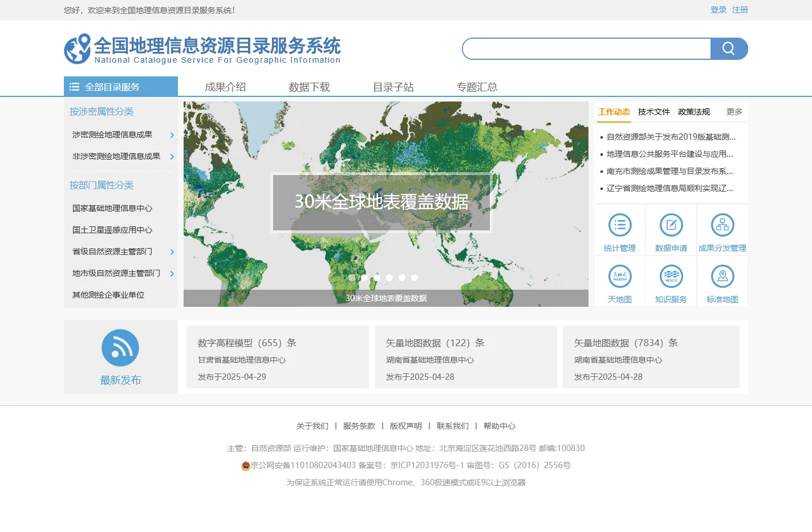Viewport: 812px width, 532px height.
Task: Select 国土卫星遥感应用中心 category
Action: click(x=112, y=230)
